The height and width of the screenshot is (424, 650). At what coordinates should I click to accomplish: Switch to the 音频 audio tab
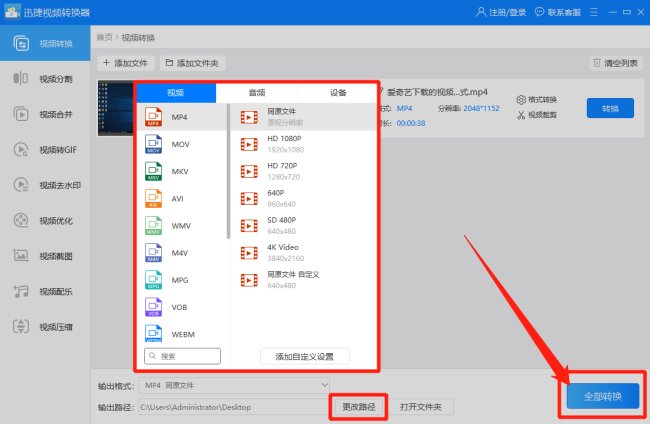point(257,92)
